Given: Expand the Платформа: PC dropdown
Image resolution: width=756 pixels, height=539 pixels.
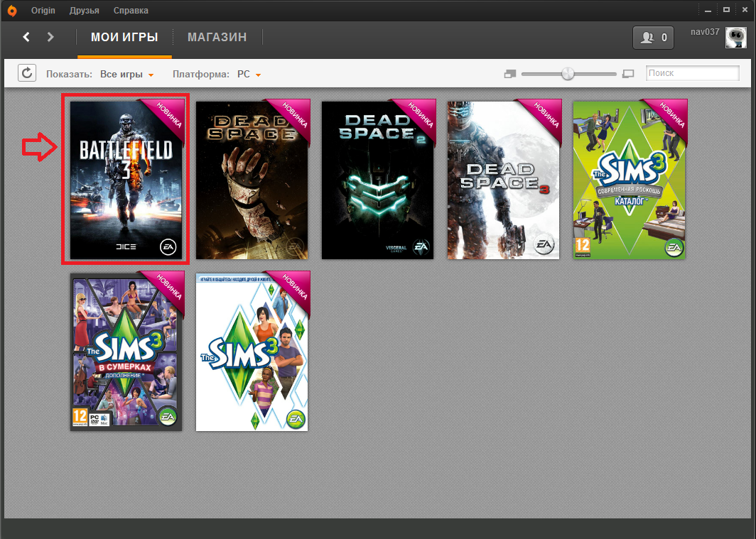Looking at the screenshot, I should point(249,74).
